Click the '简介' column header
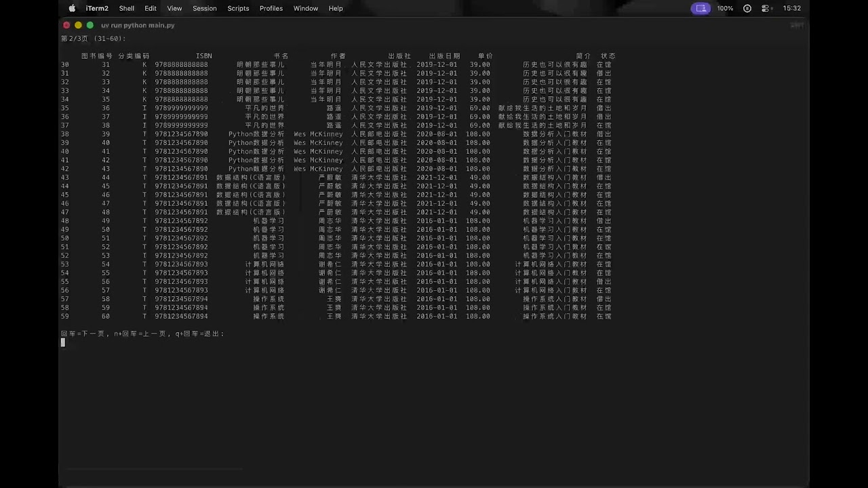The width and height of the screenshot is (868, 488). pos(583,56)
